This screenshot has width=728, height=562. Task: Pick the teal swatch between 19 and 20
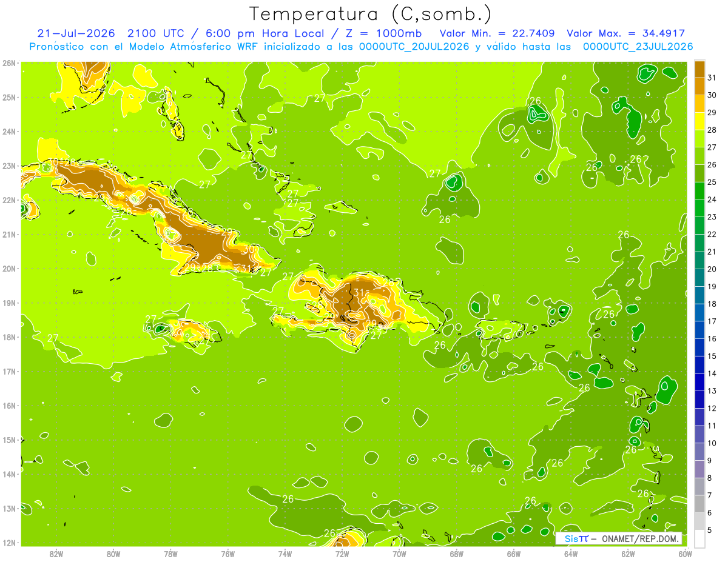click(x=699, y=278)
